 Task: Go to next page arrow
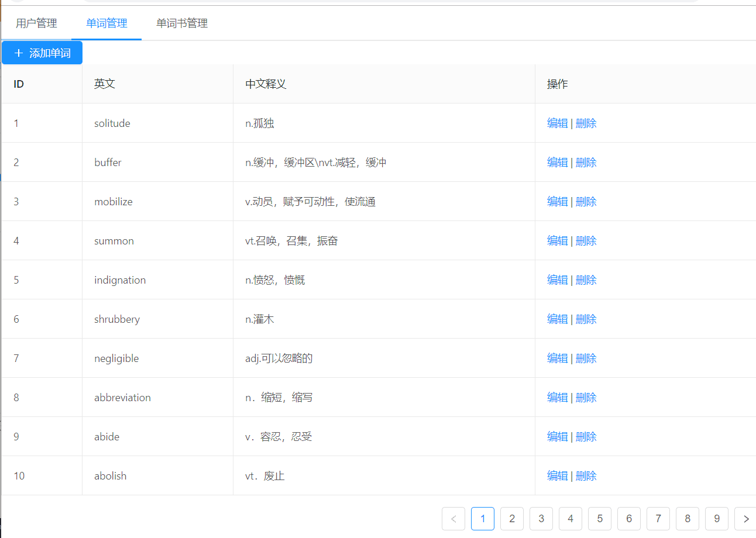(745, 519)
